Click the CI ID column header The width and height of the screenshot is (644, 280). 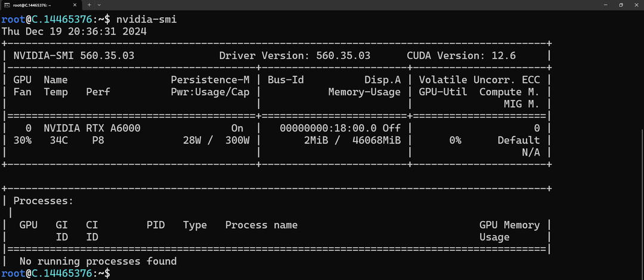[x=92, y=231]
